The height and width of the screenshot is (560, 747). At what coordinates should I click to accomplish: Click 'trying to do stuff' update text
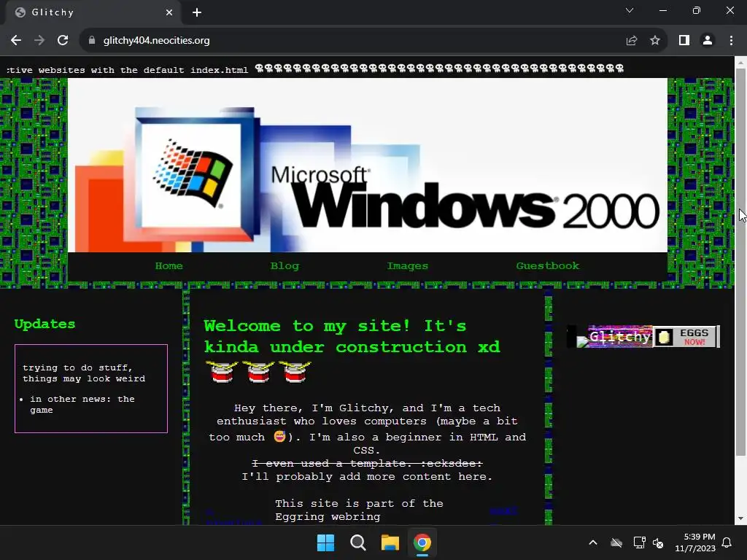[84, 373]
